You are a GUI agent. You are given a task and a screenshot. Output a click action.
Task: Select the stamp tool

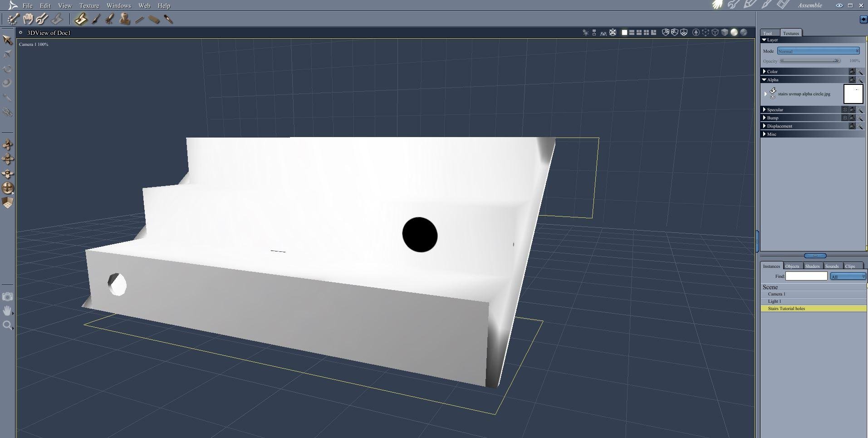(x=125, y=19)
